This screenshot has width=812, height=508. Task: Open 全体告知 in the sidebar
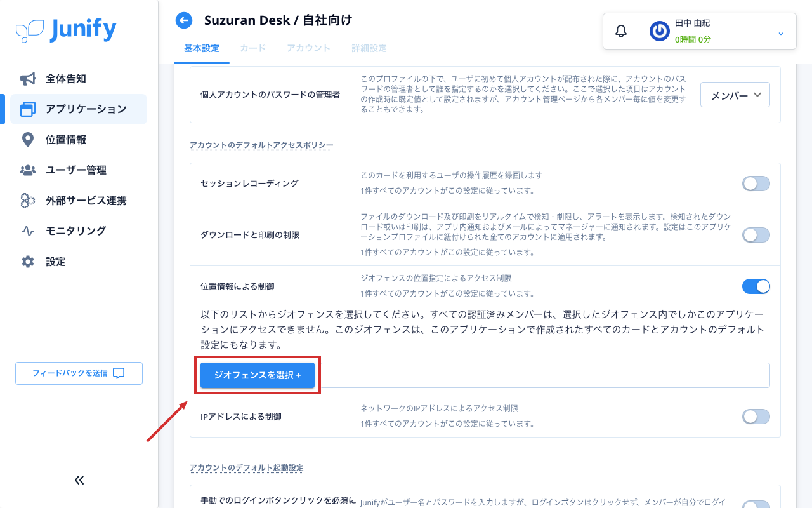[x=79, y=79]
